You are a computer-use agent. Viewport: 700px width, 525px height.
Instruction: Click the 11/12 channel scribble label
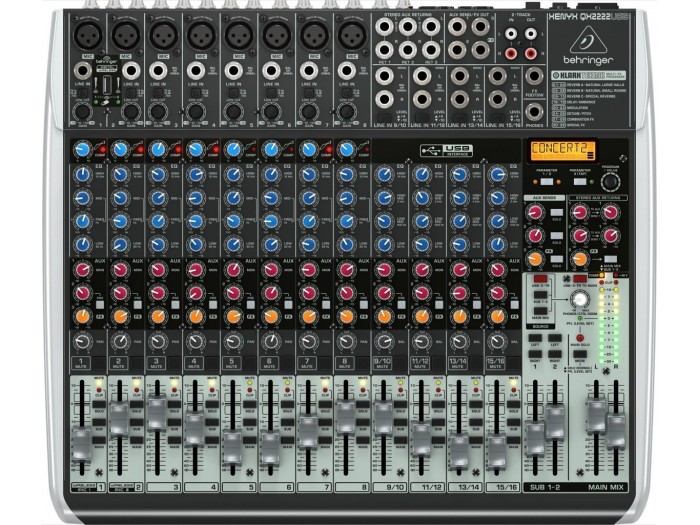point(428,487)
